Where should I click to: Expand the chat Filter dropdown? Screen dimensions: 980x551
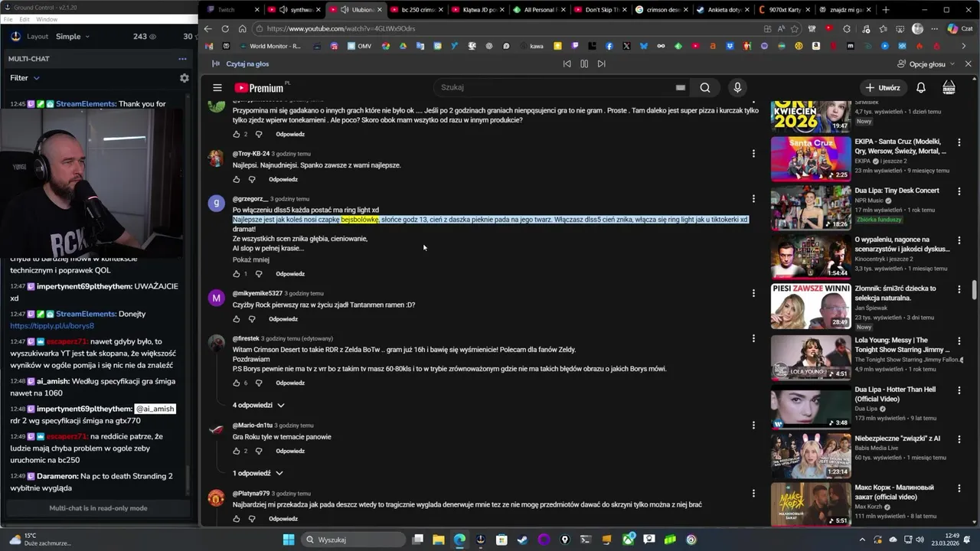tap(24, 78)
